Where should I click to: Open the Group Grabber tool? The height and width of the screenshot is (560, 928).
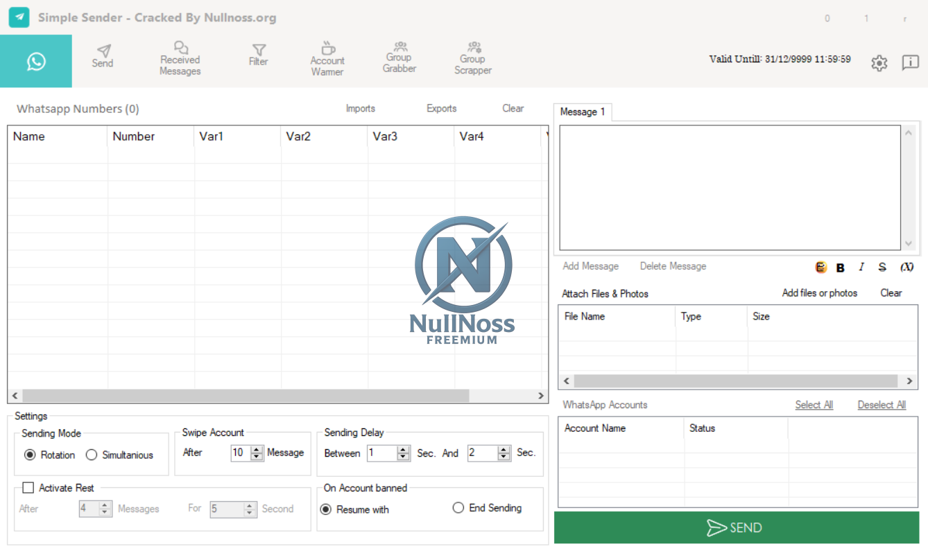399,58
